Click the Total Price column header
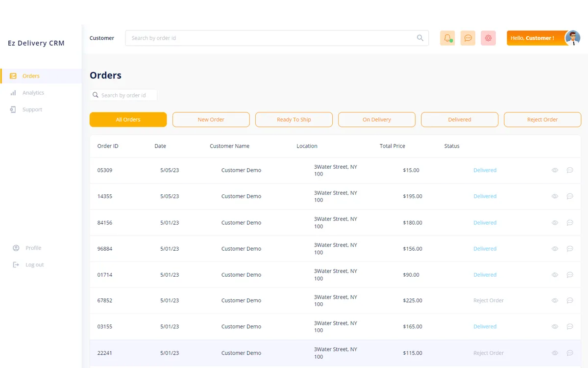588x368 pixels. pyautogui.click(x=392, y=146)
